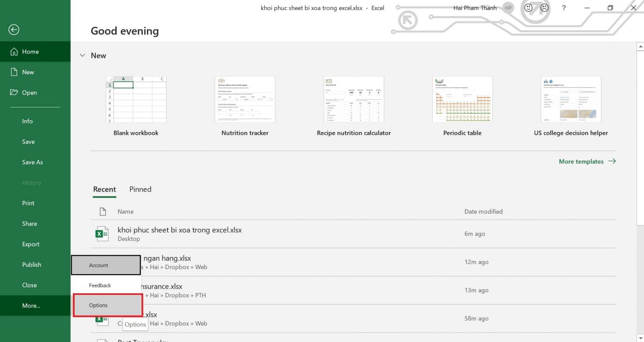644x342 pixels.
Task: Open the Nutrition tracker template
Action: (x=245, y=99)
